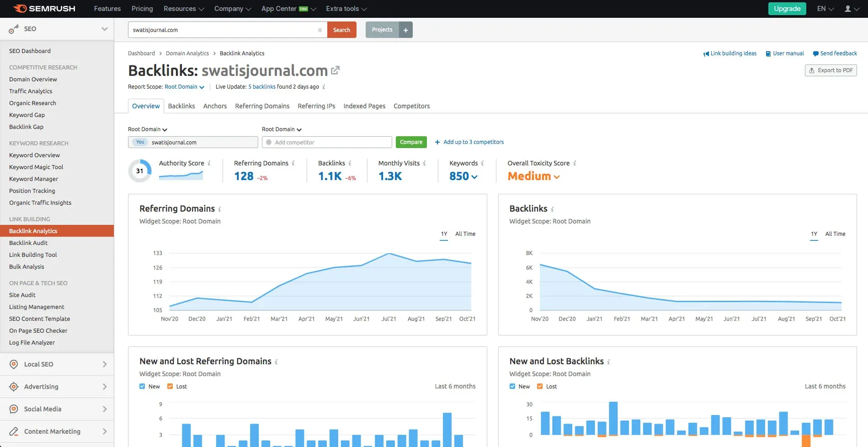The image size is (868, 447).
Task: Clear the domain search field
Action: [x=320, y=30]
